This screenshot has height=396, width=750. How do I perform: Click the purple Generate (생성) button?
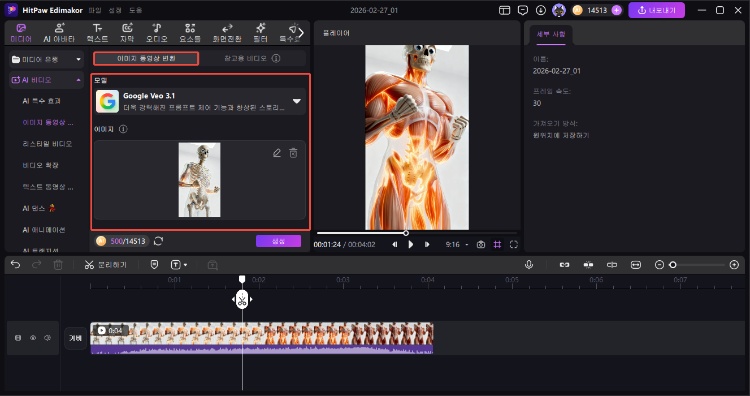pyautogui.click(x=278, y=241)
